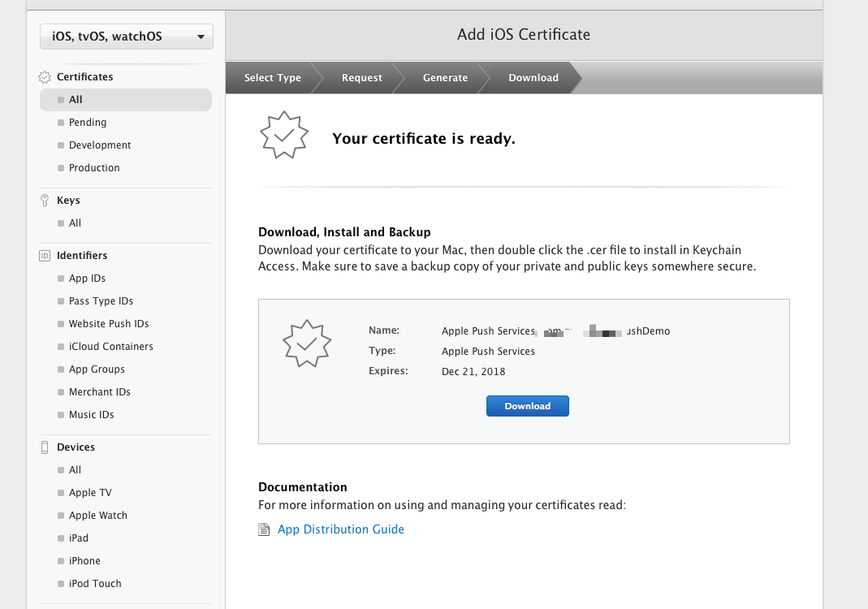Show Pending certificates
The image size is (868, 609).
click(x=88, y=123)
